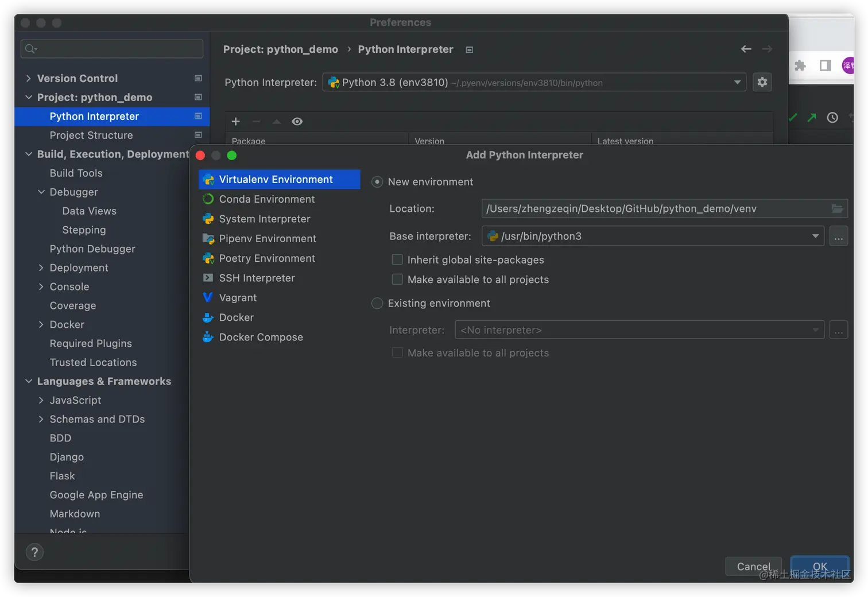This screenshot has width=868, height=597.
Task: Open Build Tools settings
Action: [76, 173]
